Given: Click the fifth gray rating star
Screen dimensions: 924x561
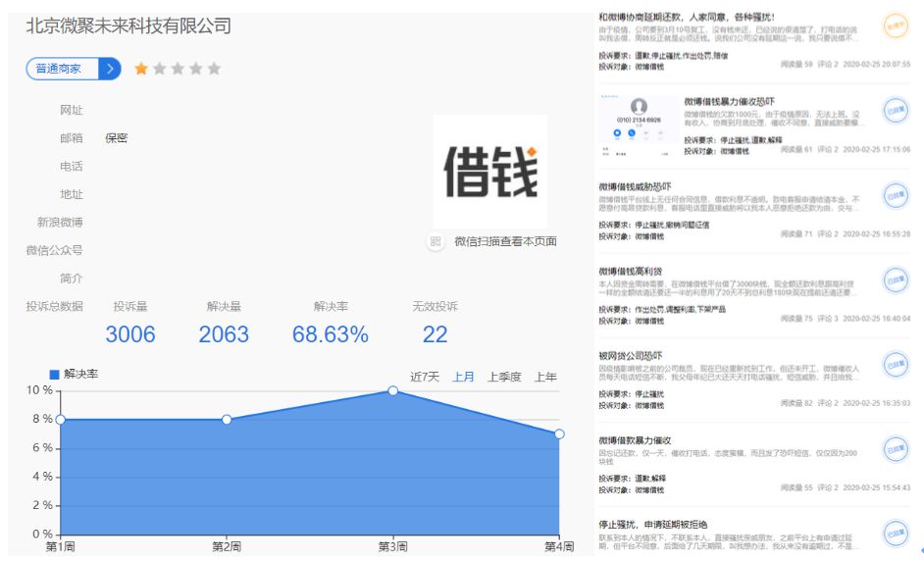Looking at the screenshot, I should [x=214, y=69].
